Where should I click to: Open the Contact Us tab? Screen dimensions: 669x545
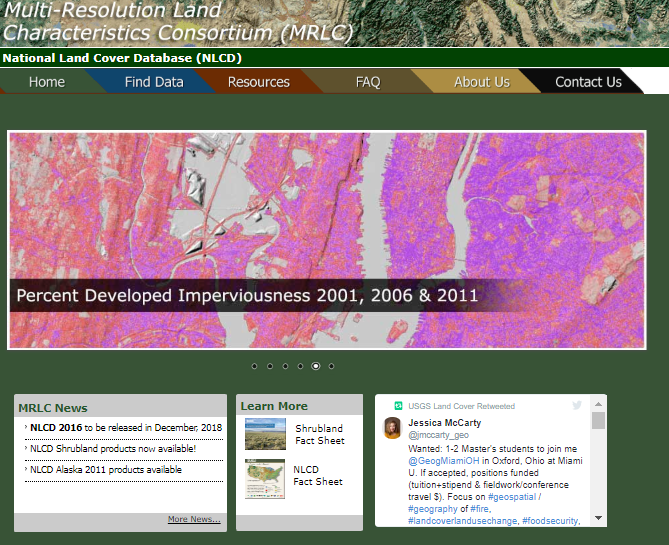588,82
